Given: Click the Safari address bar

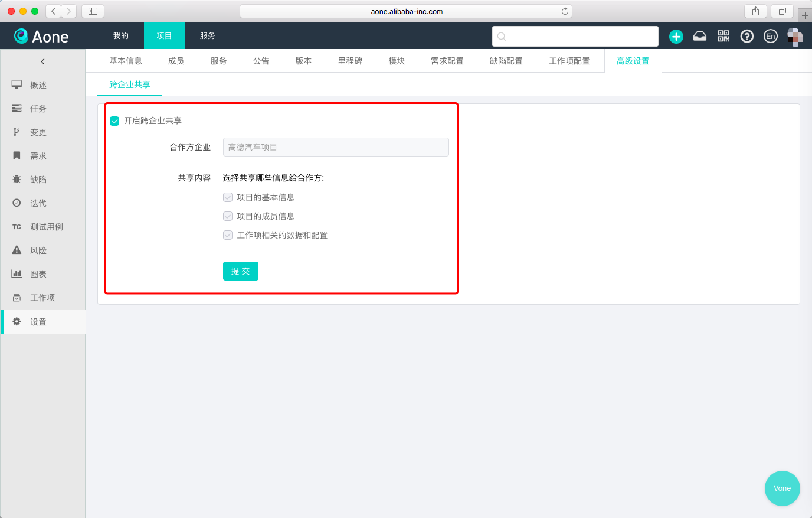Looking at the screenshot, I should click(406, 11).
